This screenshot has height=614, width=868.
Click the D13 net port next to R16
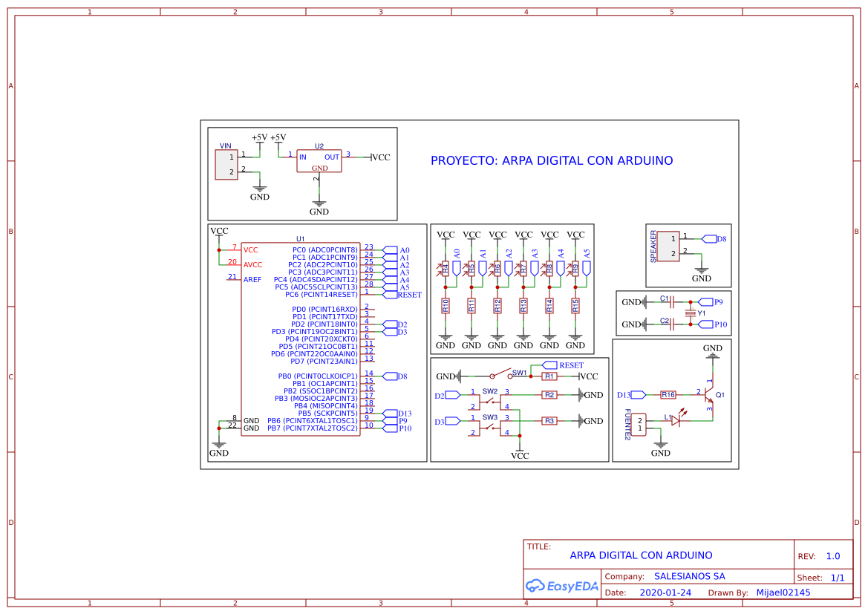pyautogui.click(x=638, y=394)
